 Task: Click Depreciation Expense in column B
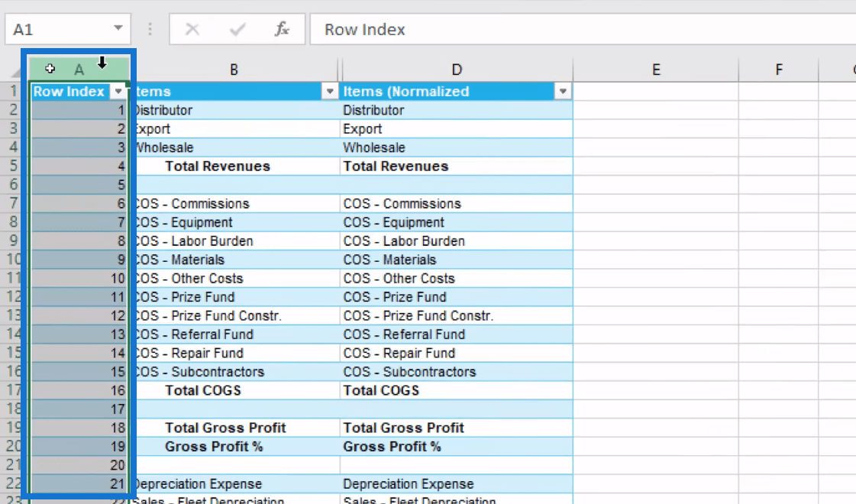[x=234, y=484]
